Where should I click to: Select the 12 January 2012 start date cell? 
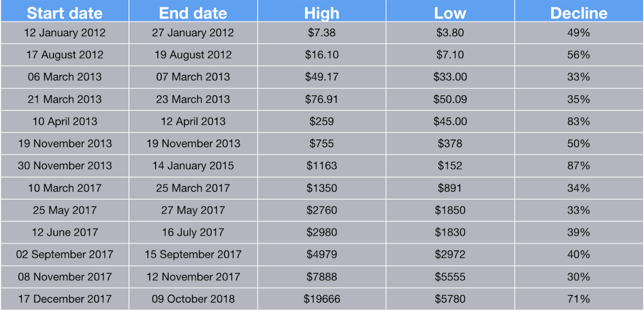point(65,33)
